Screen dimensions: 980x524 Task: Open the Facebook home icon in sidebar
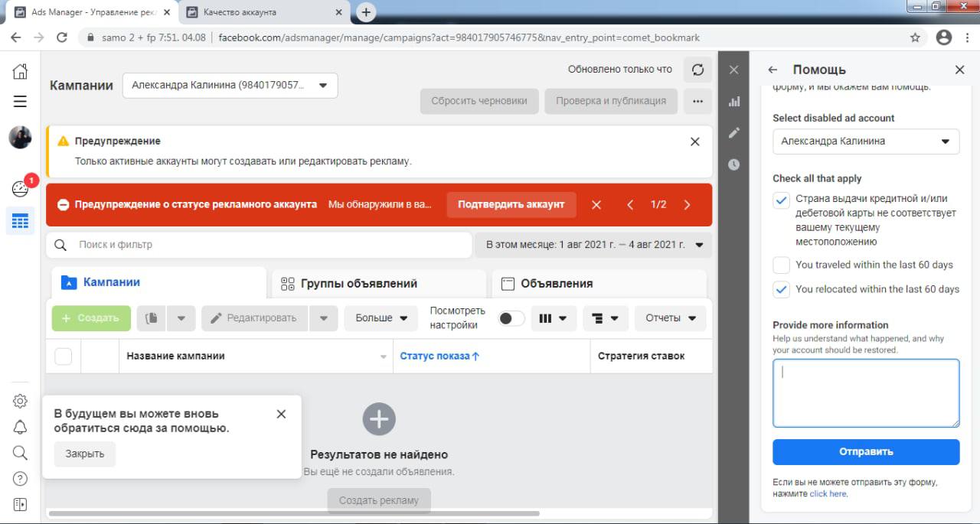pos(20,72)
